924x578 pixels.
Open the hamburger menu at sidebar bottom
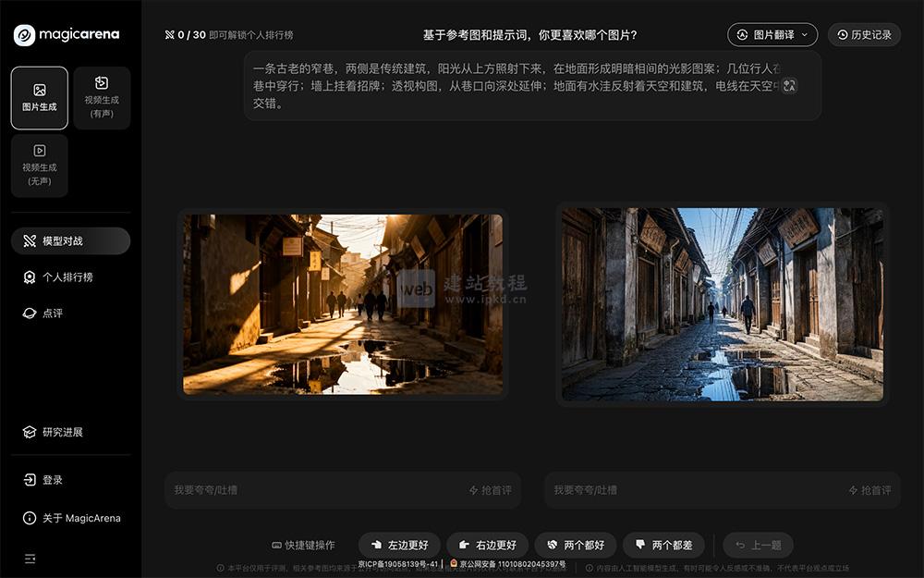coord(29,558)
